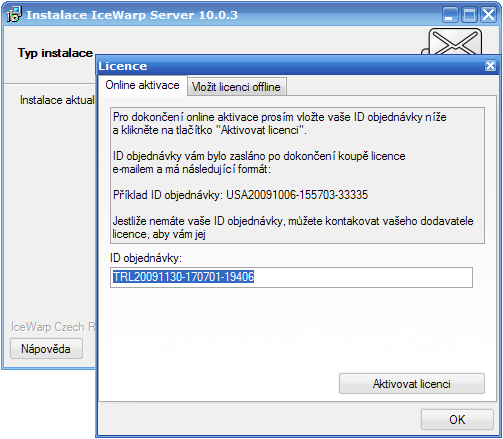Click the example ID text USA20091006-155703-33335
This screenshot has height=439, width=503.
297,195
